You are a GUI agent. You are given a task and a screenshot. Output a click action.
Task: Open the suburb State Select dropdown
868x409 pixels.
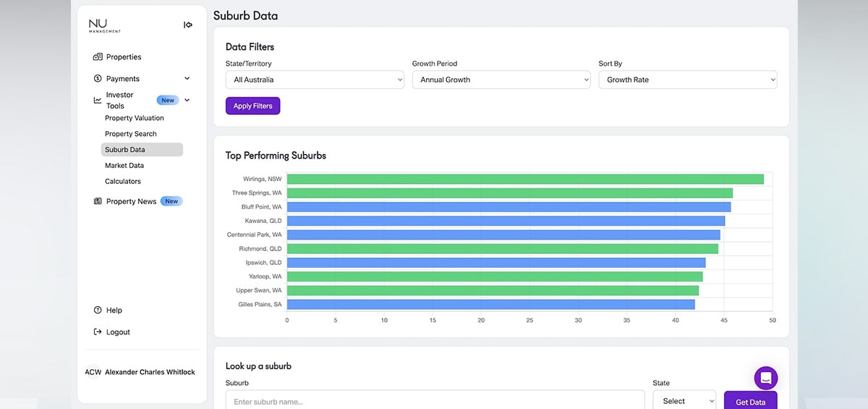point(684,400)
